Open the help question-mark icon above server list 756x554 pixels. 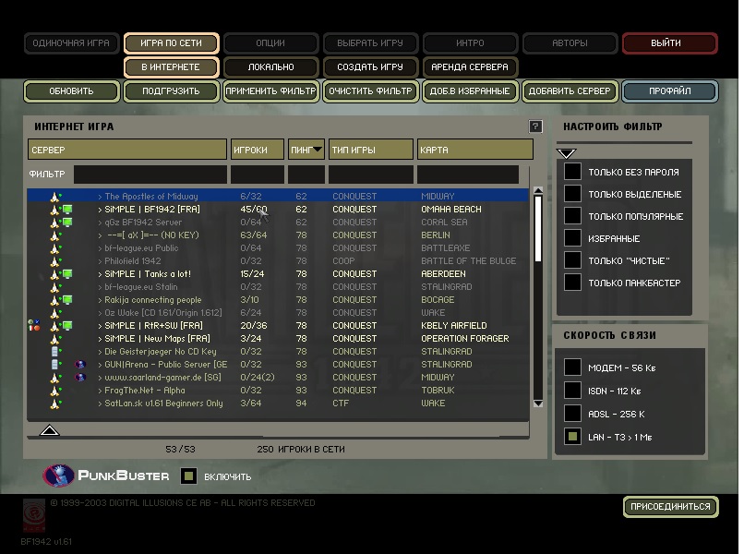click(535, 126)
